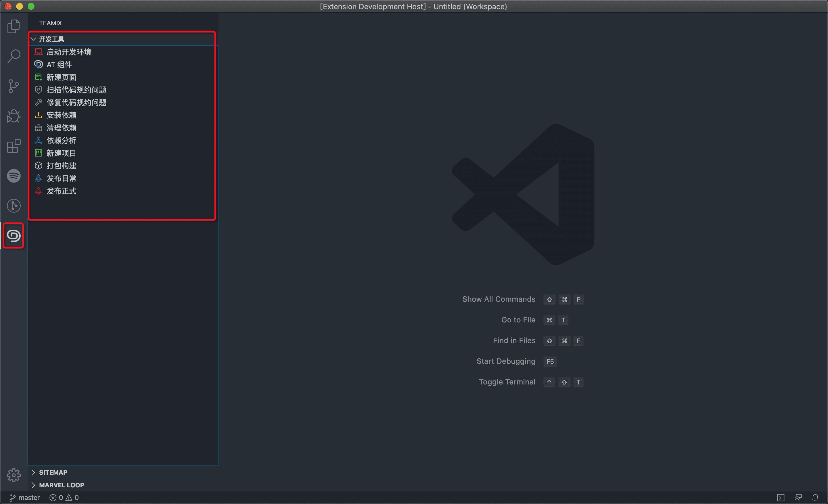The image size is (828, 504).
Task: Select the 新建项目 label
Action: [x=61, y=153]
